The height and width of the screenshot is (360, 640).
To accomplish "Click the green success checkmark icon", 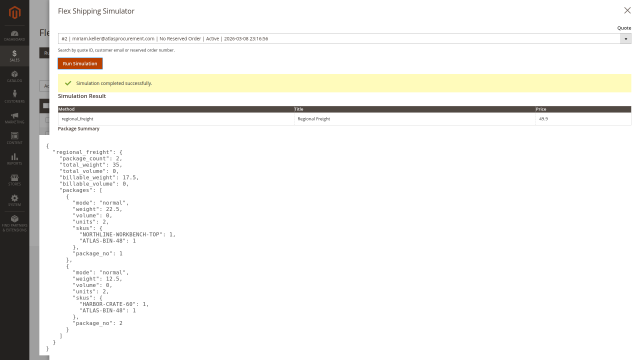I will pyautogui.click(x=68, y=83).
